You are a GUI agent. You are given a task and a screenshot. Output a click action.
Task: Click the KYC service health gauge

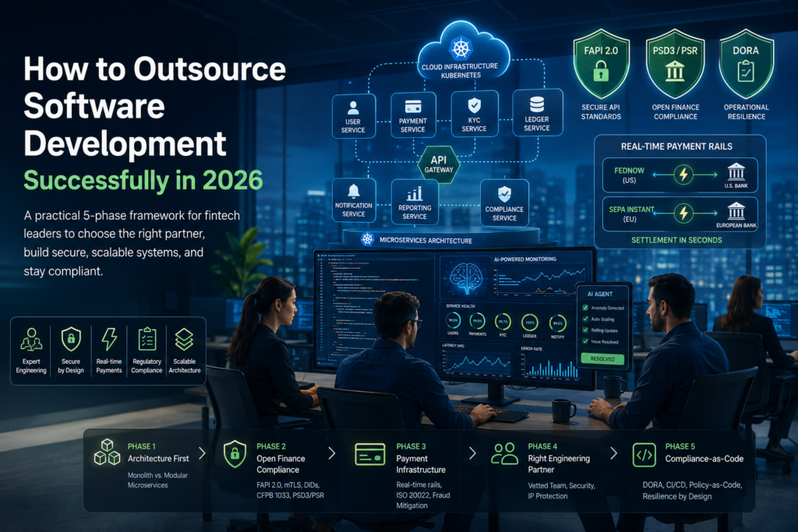click(x=503, y=322)
